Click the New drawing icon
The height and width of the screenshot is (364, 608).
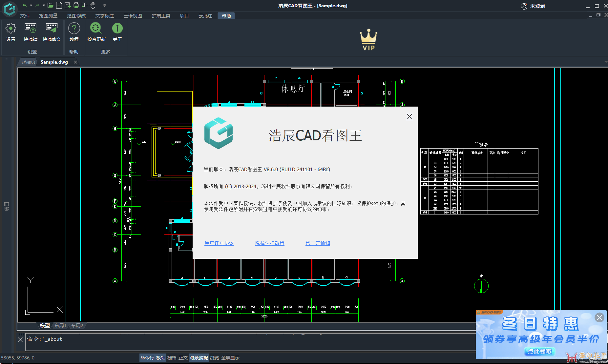(x=59, y=5)
